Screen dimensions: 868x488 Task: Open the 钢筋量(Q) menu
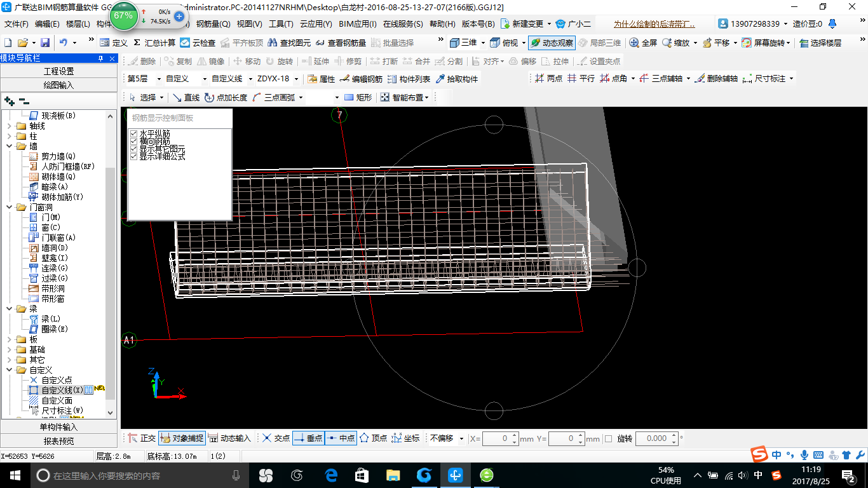click(213, 24)
